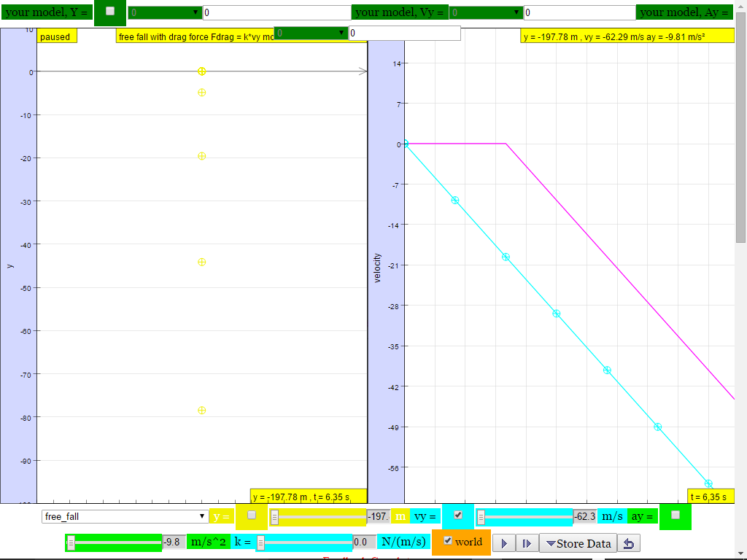Viewport: 747px width, 560px height.
Task: Click the yellow ball marker near y = -80
Action: [201, 410]
